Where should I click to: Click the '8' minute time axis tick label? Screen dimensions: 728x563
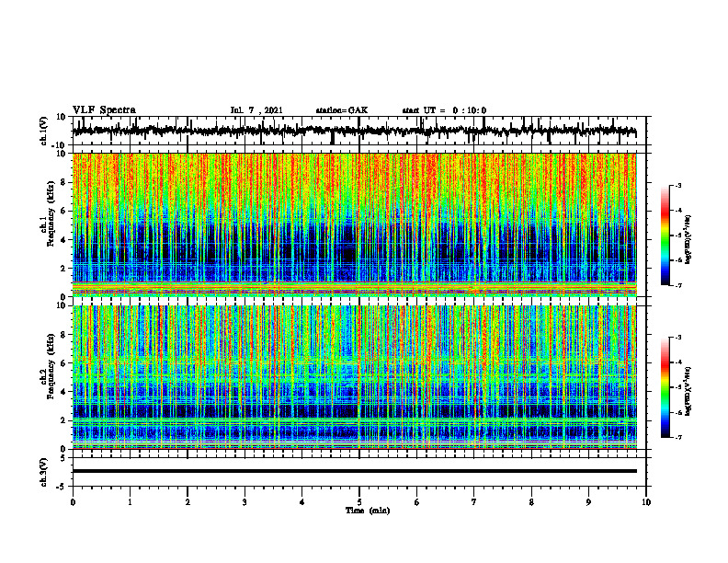click(531, 502)
